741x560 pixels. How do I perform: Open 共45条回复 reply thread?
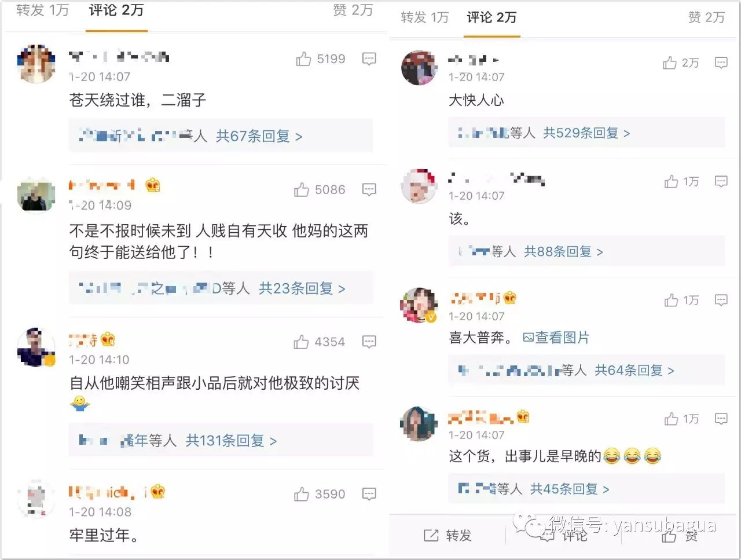570,489
